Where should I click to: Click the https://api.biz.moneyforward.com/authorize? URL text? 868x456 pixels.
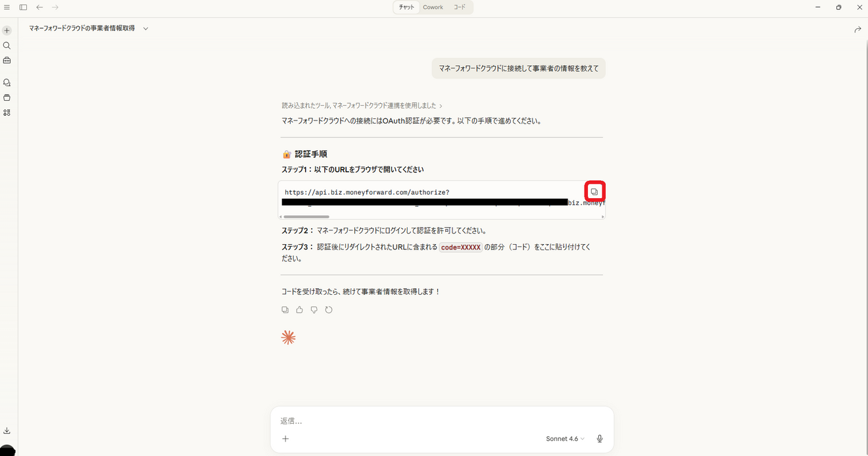(367, 192)
